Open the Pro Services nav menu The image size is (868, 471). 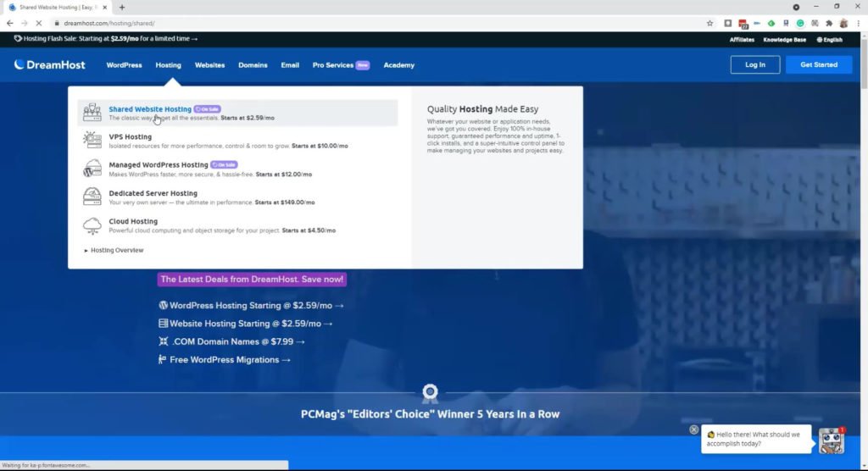(x=341, y=65)
